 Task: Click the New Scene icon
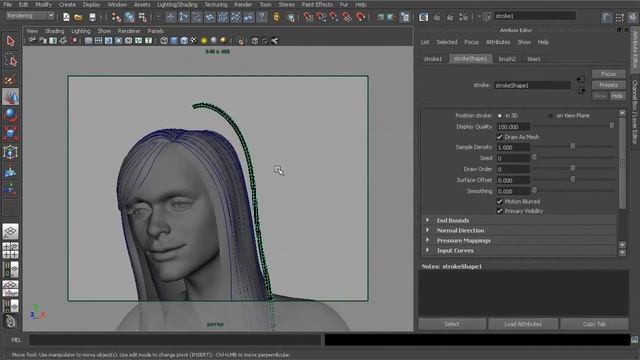click(66, 17)
